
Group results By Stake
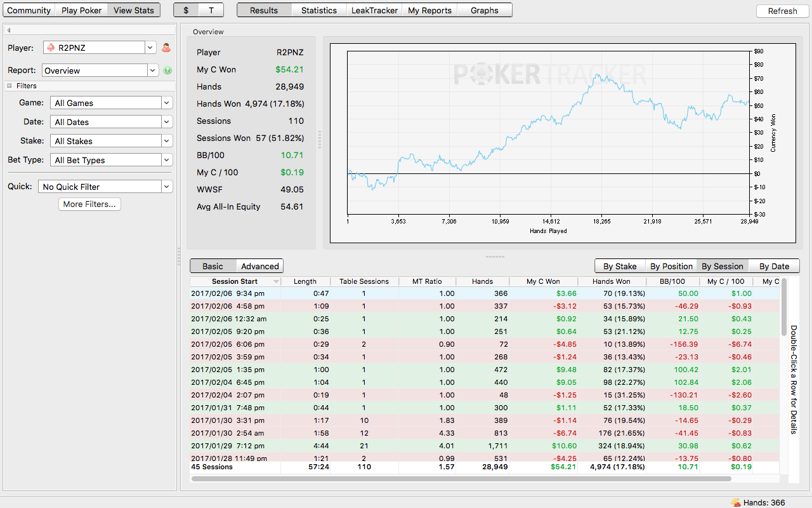click(x=620, y=266)
